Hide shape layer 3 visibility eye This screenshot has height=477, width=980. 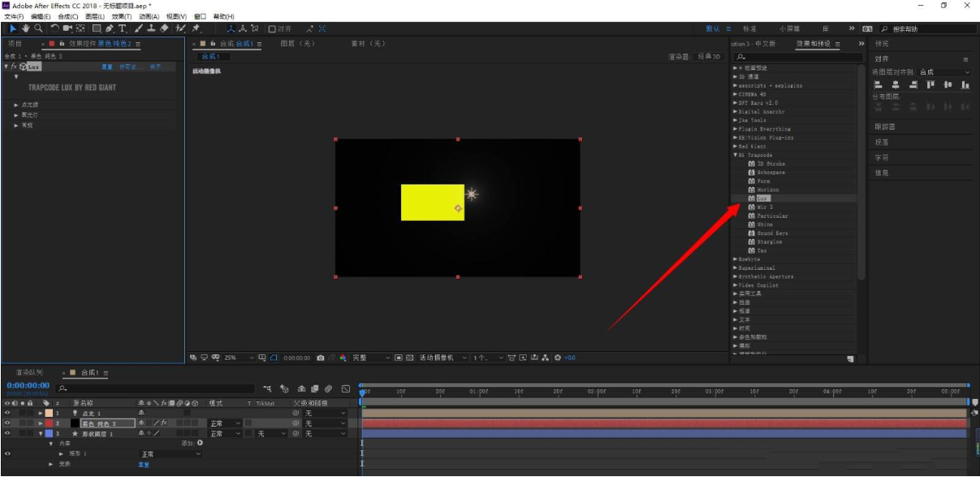(x=7, y=434)
